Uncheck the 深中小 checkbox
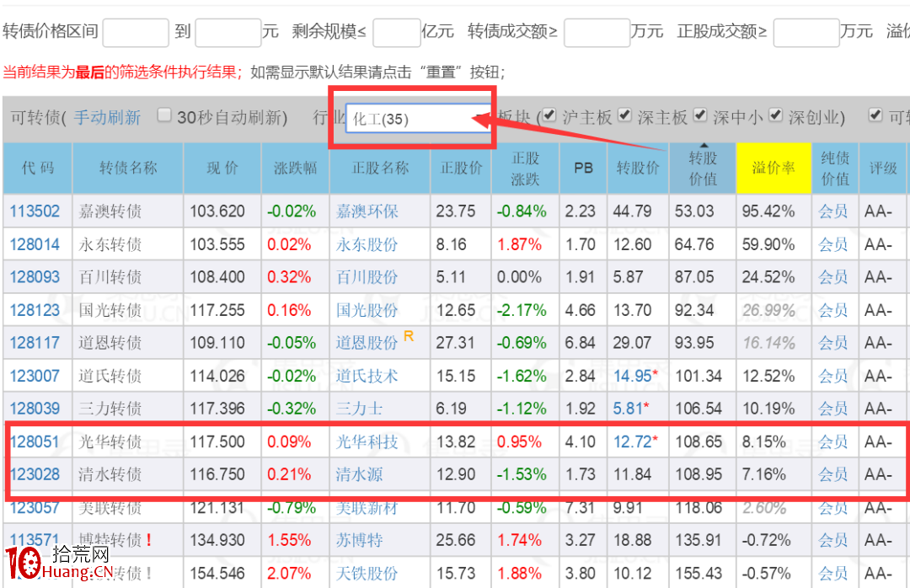 [700, 115]
